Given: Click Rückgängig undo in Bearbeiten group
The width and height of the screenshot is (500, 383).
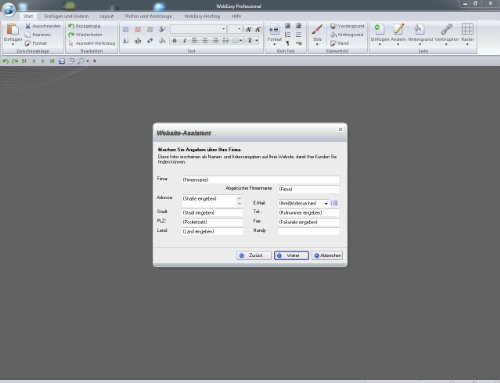Looking at the screenshot, I should 84,26.
